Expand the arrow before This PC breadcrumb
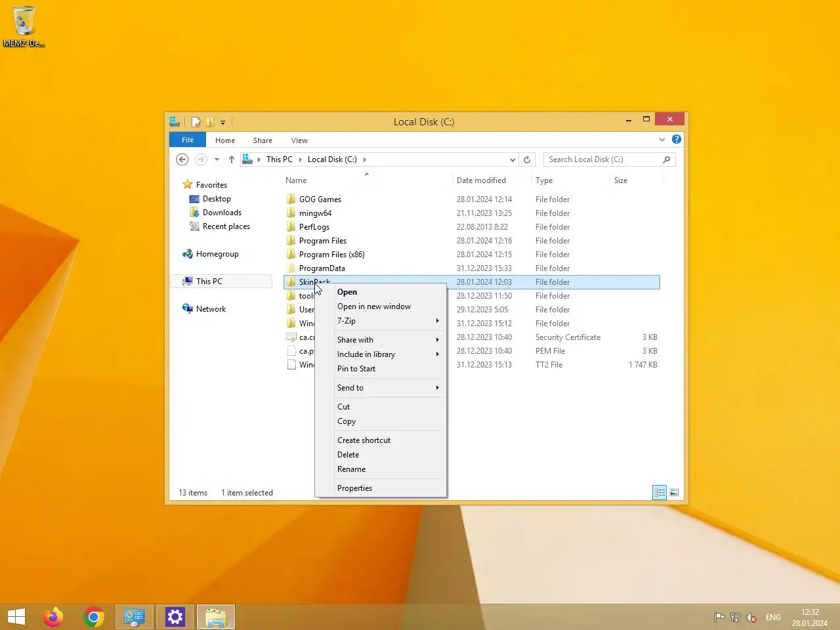Viewport: 840px width, 630px height. click(259, 159)
